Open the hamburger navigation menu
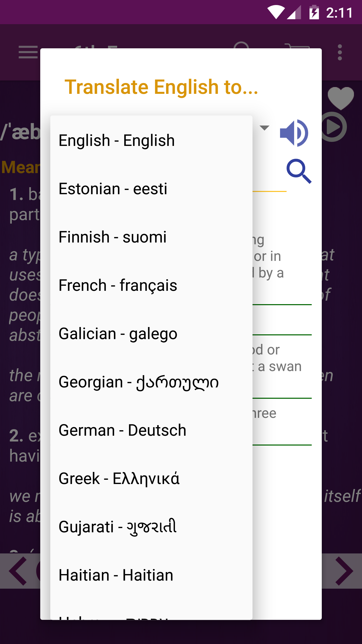 [28, 52]
